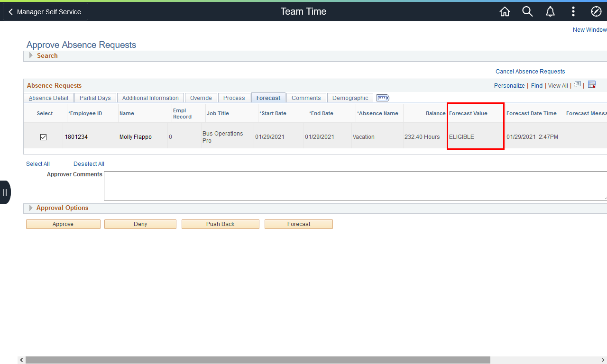607x364 pixels.
Task: Switch to Override tab
Action: click(201, 98)
